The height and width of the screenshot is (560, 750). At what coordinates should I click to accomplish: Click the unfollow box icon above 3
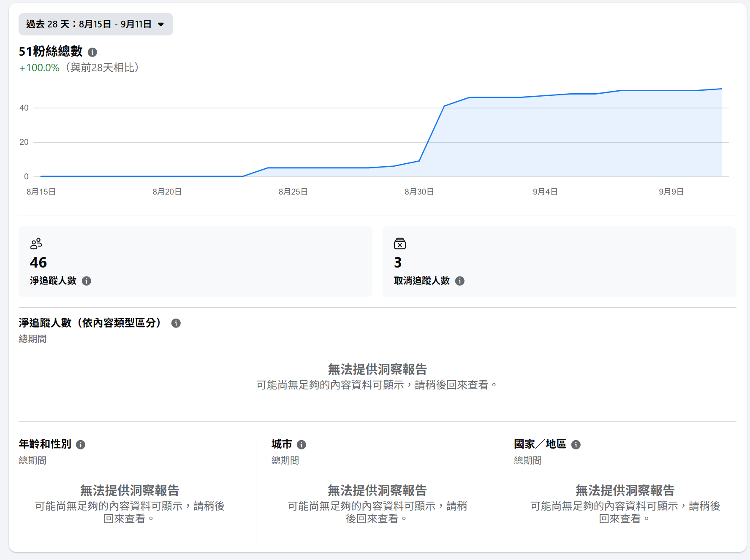click(400, 243)
